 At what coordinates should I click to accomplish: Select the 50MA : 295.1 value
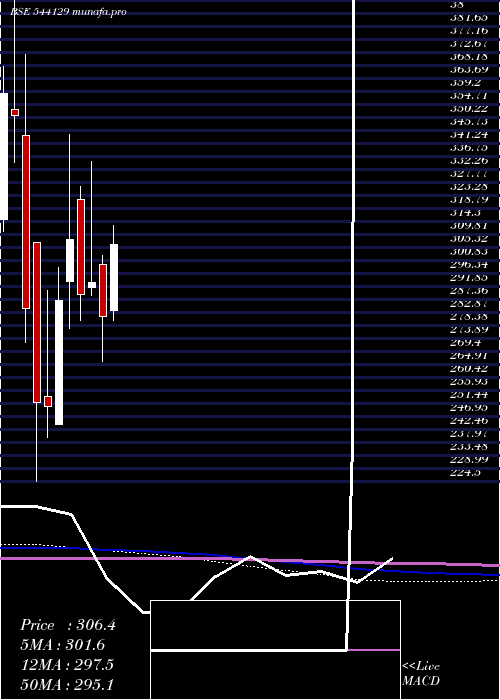[x=67, y=685]
